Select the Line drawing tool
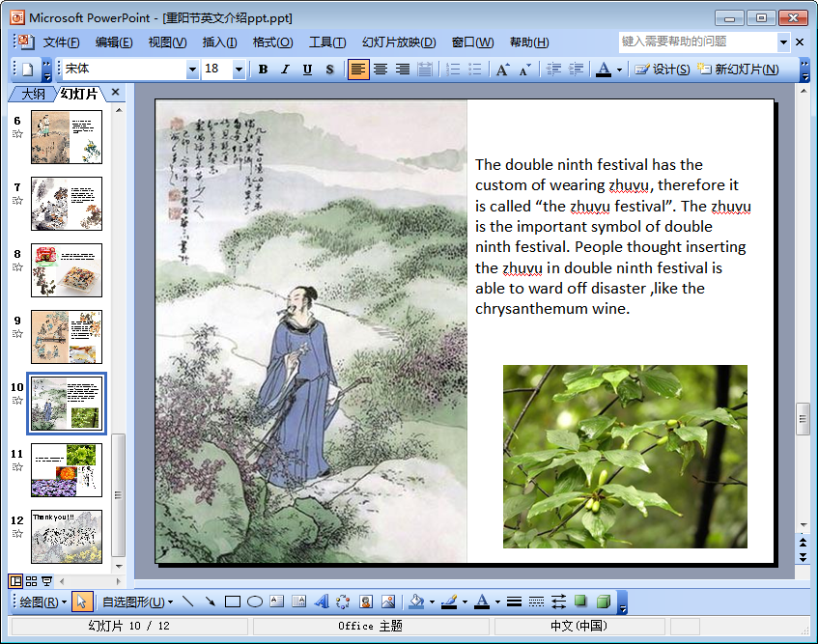This screenshot has width=818, height=644. (x=188, y=602)
